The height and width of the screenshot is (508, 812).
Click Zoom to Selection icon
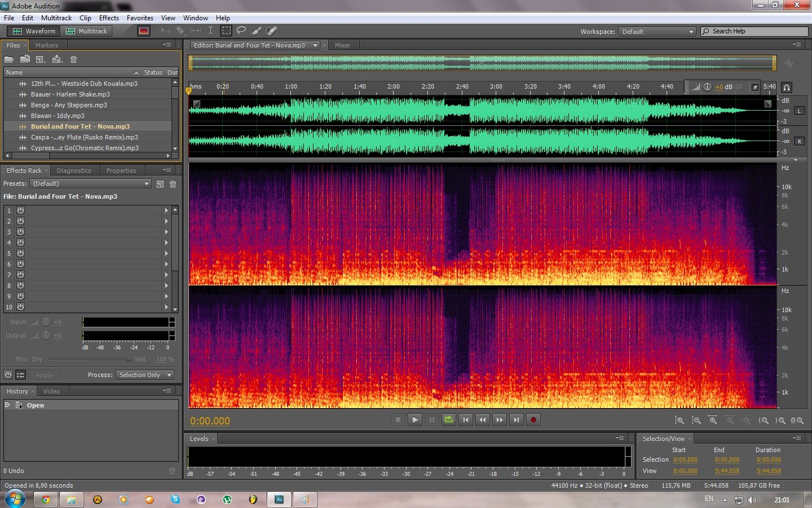point(797,421)
